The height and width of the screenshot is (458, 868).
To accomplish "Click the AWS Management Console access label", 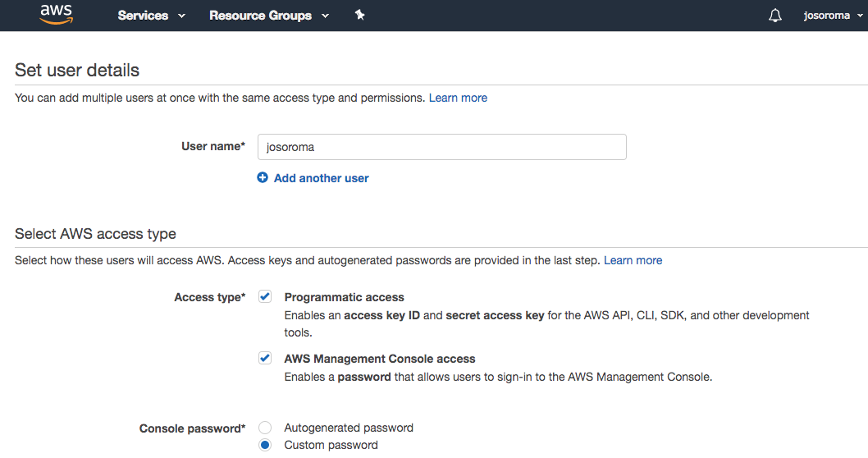I will [379, 359].
